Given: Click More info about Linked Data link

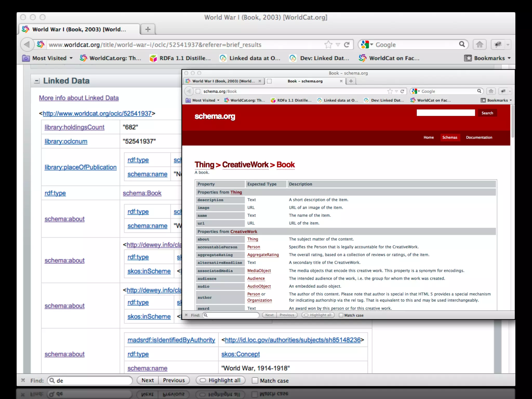Looking at the screenshot, I should click(79, 98).
